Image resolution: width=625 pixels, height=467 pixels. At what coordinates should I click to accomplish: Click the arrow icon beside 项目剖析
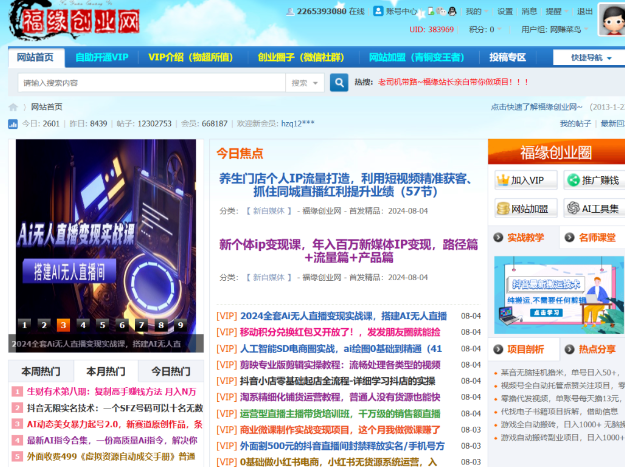point(498,349)
